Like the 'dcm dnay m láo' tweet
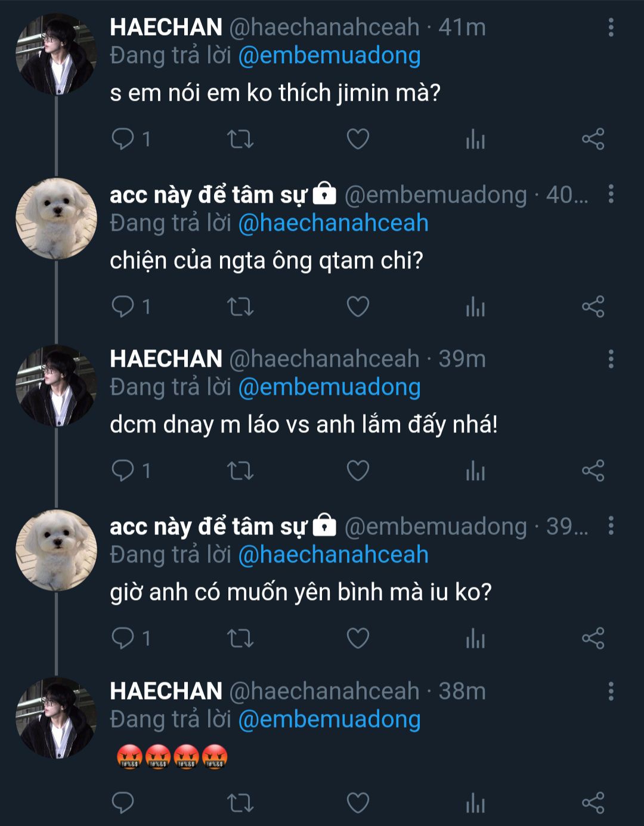 [x=358, y=471]
